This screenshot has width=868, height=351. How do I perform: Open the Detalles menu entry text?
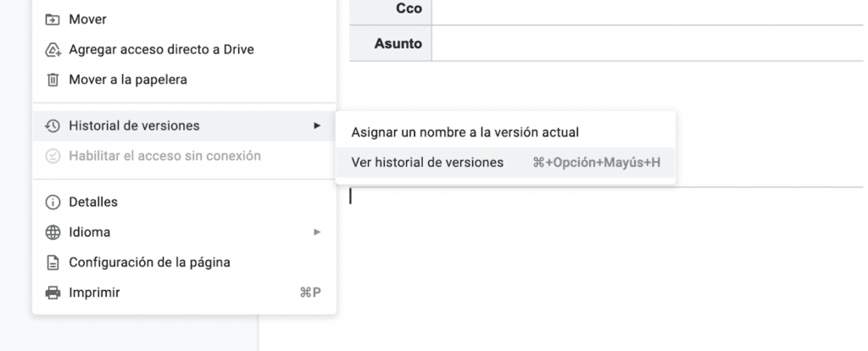pos(93,202)
